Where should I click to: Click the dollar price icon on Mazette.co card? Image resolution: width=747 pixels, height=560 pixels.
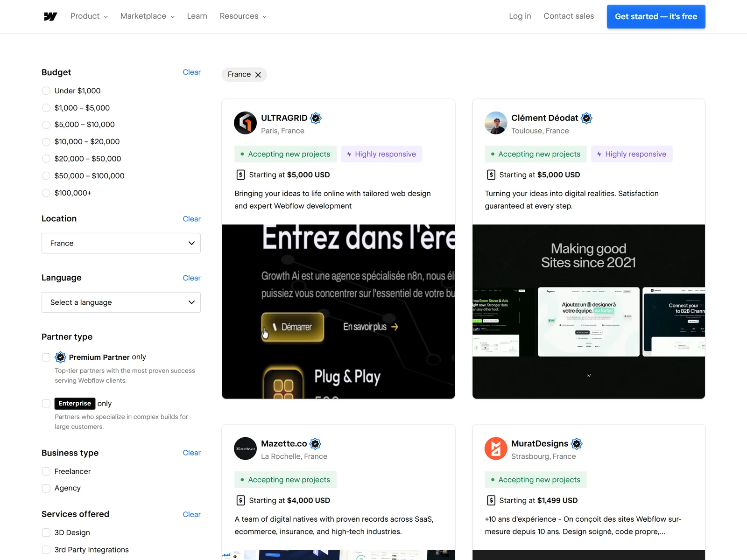(x=240, y=501)
